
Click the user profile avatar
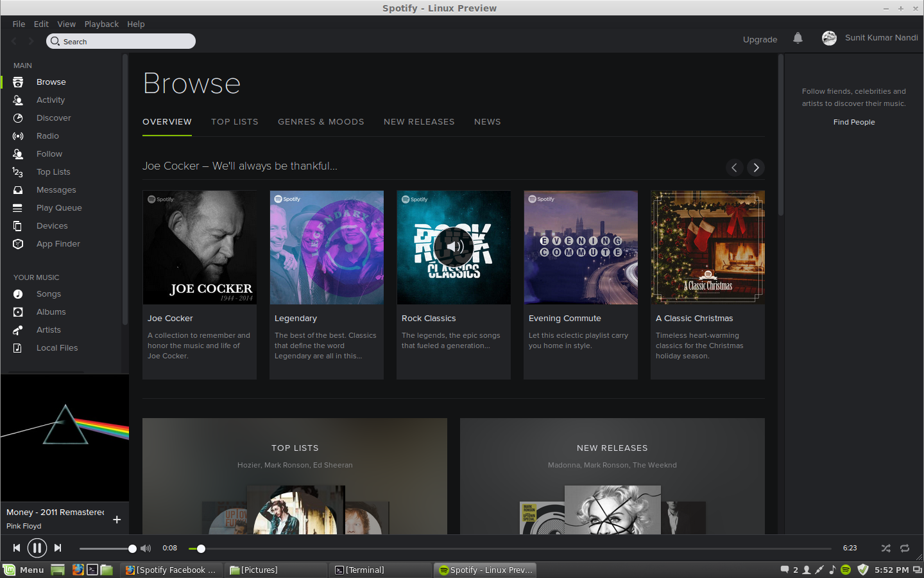pyautogui.click(x=829, y=38)
